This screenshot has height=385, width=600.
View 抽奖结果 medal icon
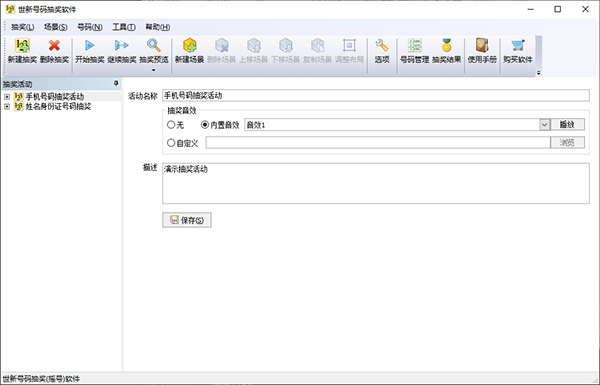point(447,46)
